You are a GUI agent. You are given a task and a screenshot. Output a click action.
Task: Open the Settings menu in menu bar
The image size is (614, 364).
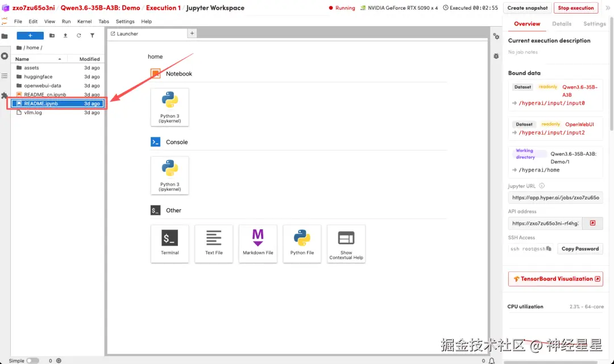pyautogui.click(x=125, y=22)
